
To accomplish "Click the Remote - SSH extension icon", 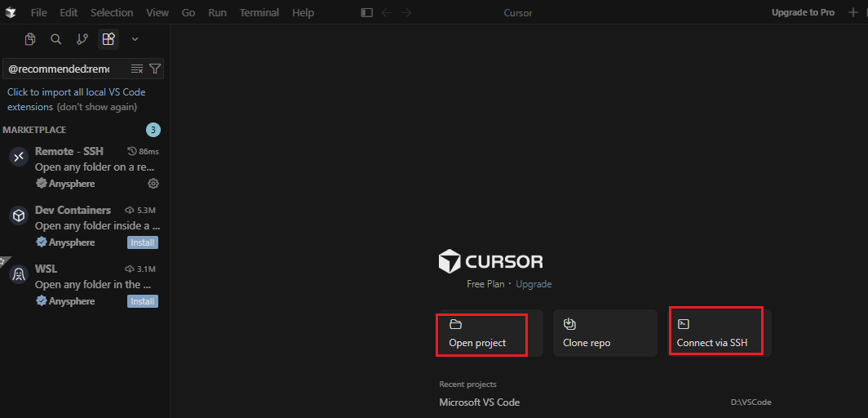I will [19, 158].
